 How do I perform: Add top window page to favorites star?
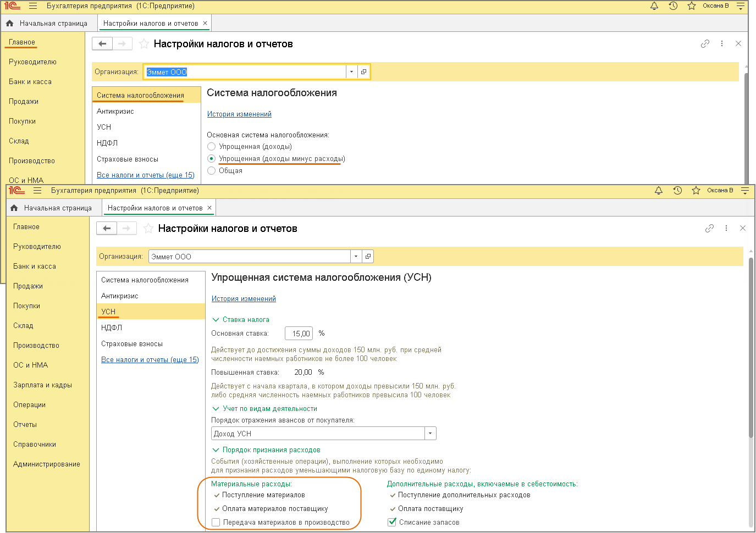click(x=144, y=44)
